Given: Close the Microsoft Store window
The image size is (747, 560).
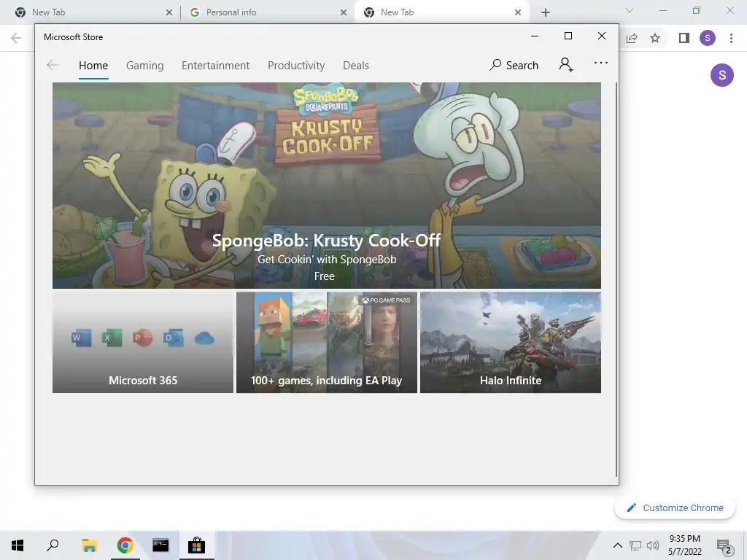Looking at the screenshot, I should [x=602, y=36].
